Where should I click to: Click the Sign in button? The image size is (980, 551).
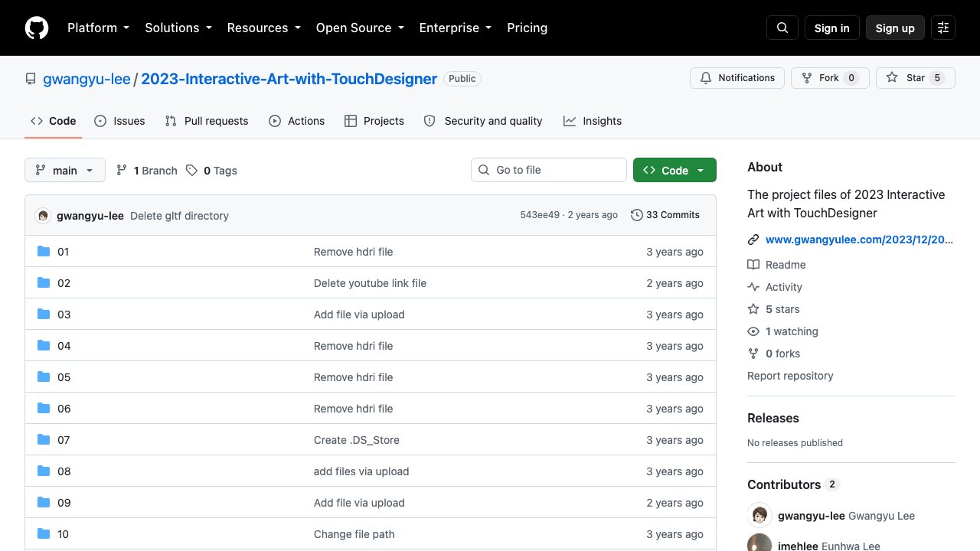pos(832,28)
